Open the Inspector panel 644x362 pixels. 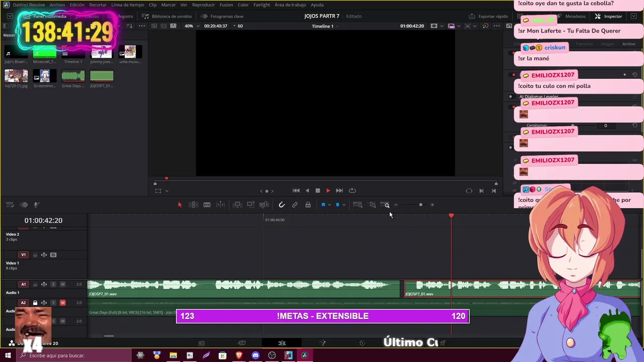coord(608,16)
